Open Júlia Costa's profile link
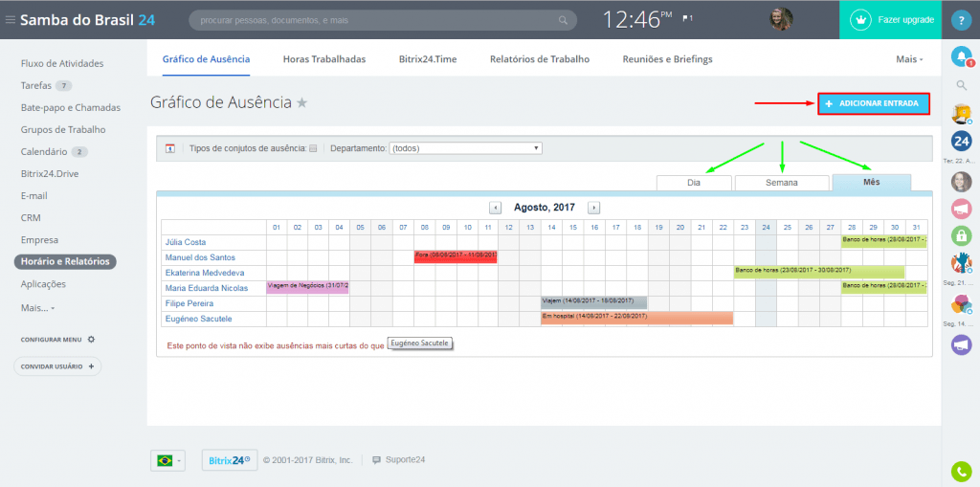This screenshot has height=487, width=980. click(186, 242)
